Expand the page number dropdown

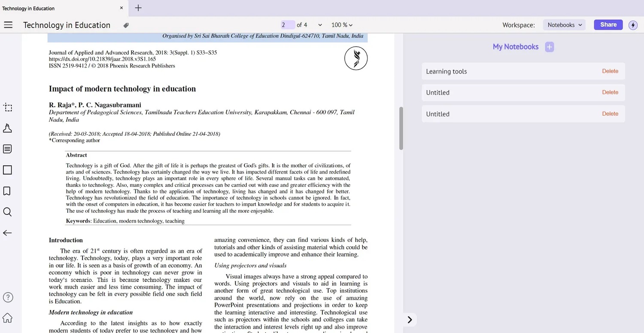point(320,25)
